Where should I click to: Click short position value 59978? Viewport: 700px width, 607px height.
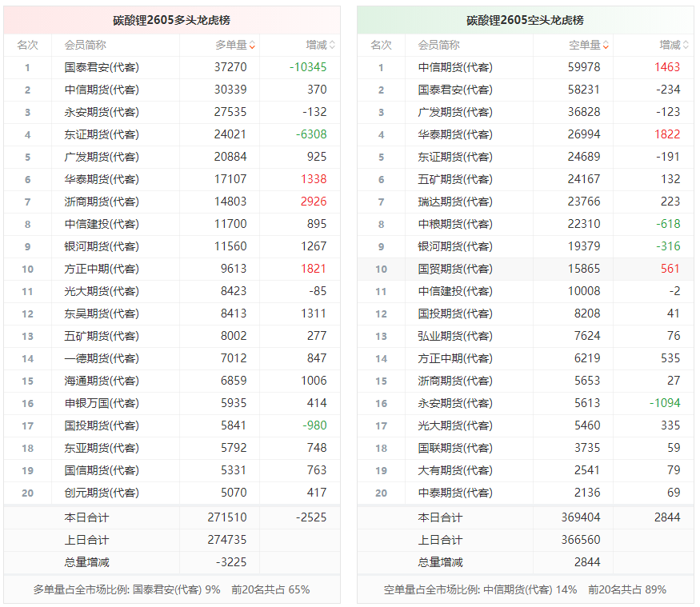[584, 67]
